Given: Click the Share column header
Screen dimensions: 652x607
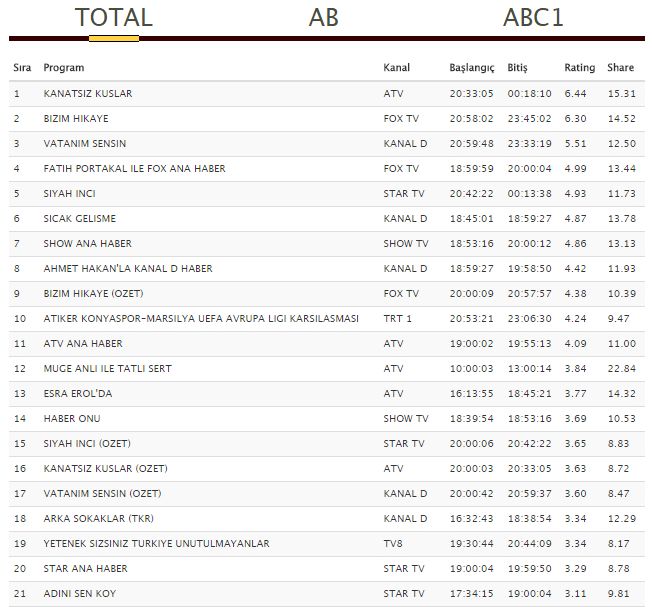Looking at the screenshot, I should point(620,68).
